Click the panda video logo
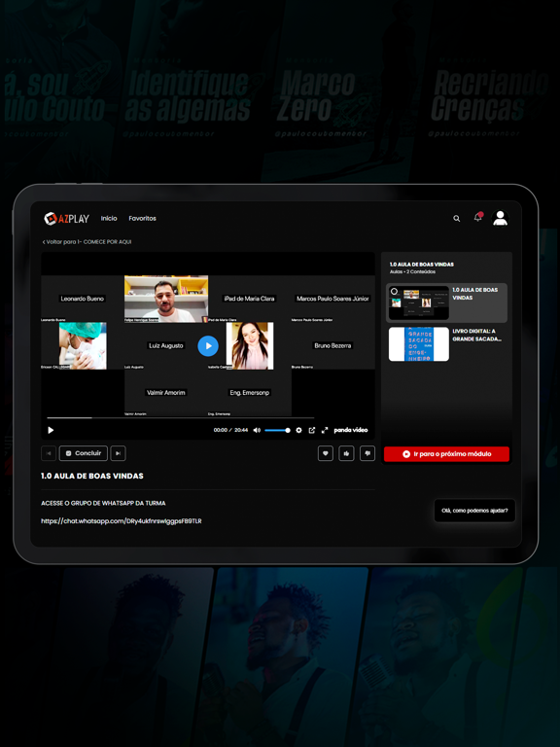560x747 pixels. point(351,430)
